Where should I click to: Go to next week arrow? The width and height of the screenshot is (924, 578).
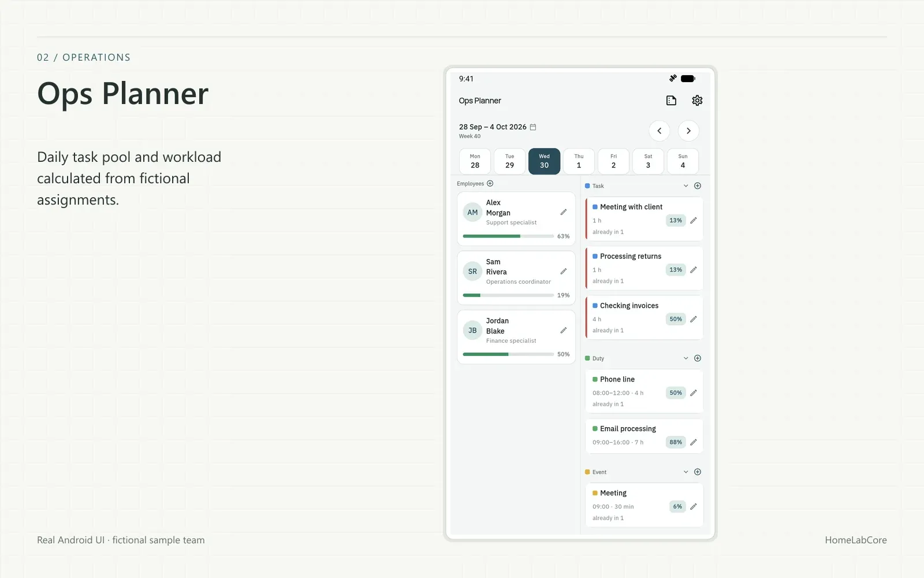coord(688,131)
